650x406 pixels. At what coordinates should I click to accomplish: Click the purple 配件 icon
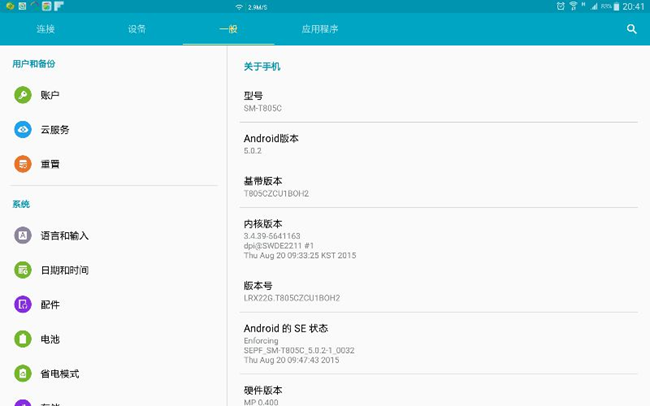(23, 304)
